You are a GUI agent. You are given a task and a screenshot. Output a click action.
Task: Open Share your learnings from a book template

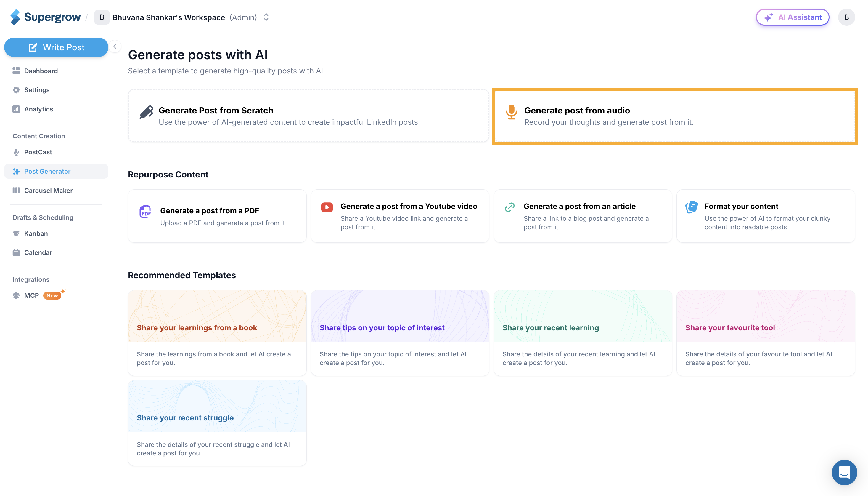217,333
